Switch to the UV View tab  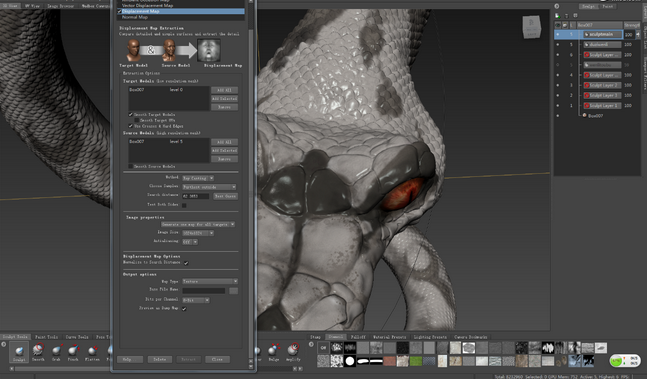[33, 6]
